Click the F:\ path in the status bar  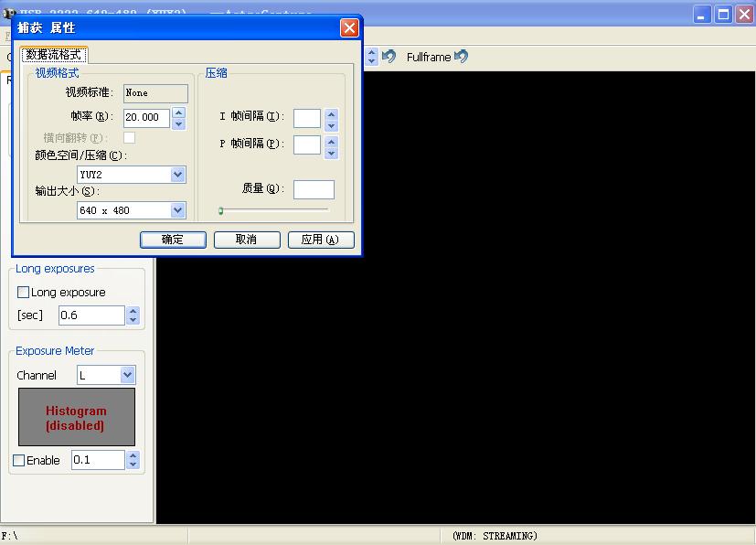click(10, 536)
